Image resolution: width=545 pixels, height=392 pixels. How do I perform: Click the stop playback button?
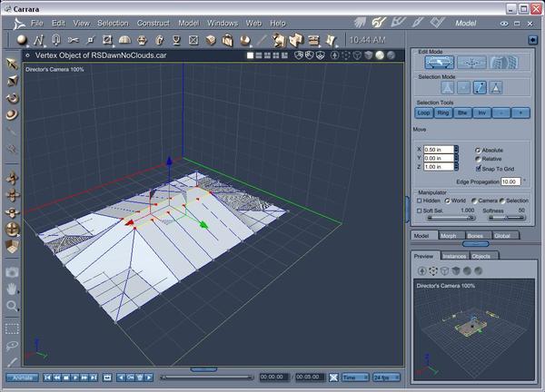[x=66, y=377]
